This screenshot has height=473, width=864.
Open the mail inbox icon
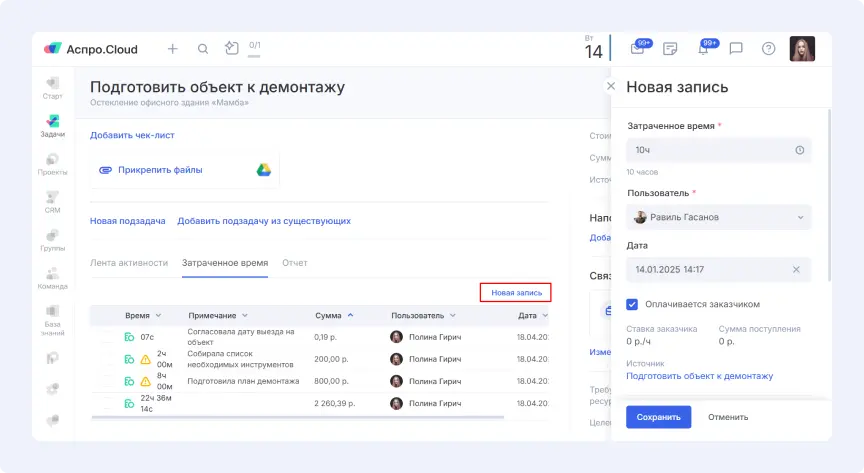(x=637, y=48)
